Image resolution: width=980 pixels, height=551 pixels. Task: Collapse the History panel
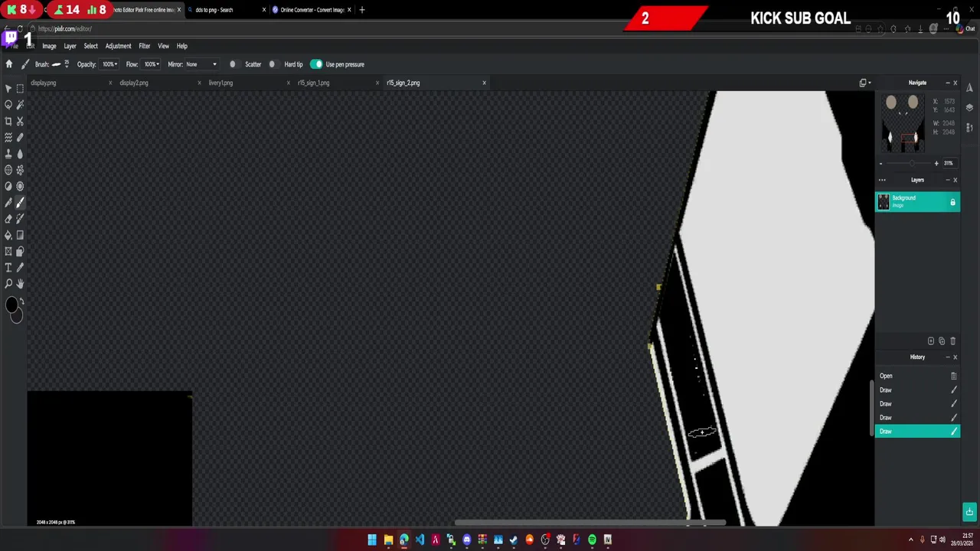click(947, 357)
